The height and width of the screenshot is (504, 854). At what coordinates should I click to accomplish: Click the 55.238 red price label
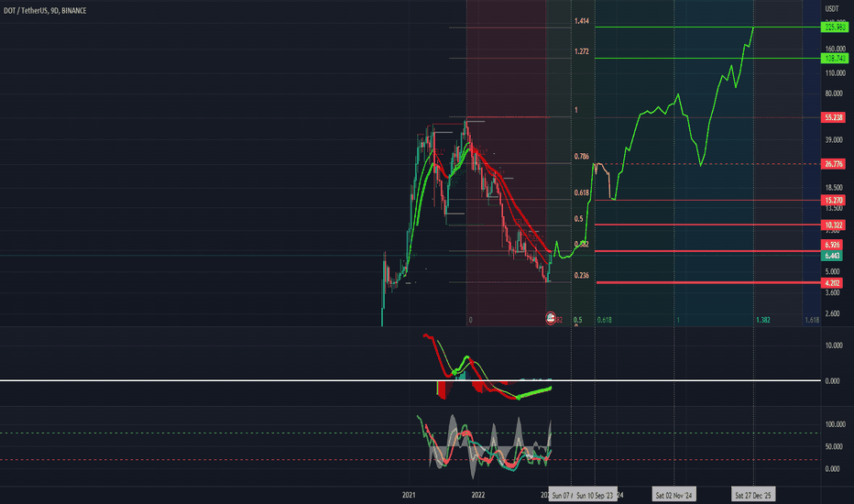pyautogui.click(x=833, y=117)
